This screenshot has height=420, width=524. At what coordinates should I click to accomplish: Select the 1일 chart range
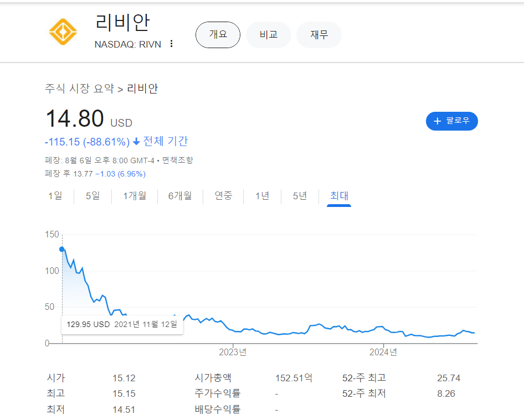[x=55, y=196]
